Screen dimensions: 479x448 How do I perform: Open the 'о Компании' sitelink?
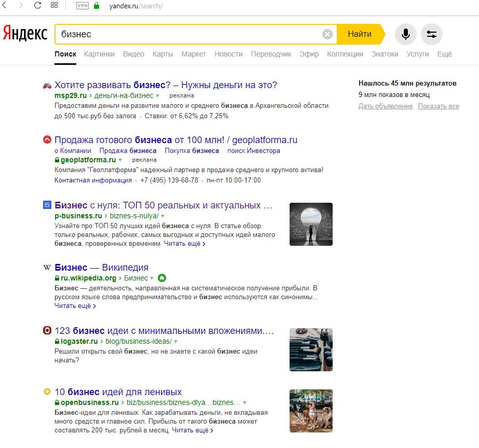pyautogui.click(x=73, y=151)
